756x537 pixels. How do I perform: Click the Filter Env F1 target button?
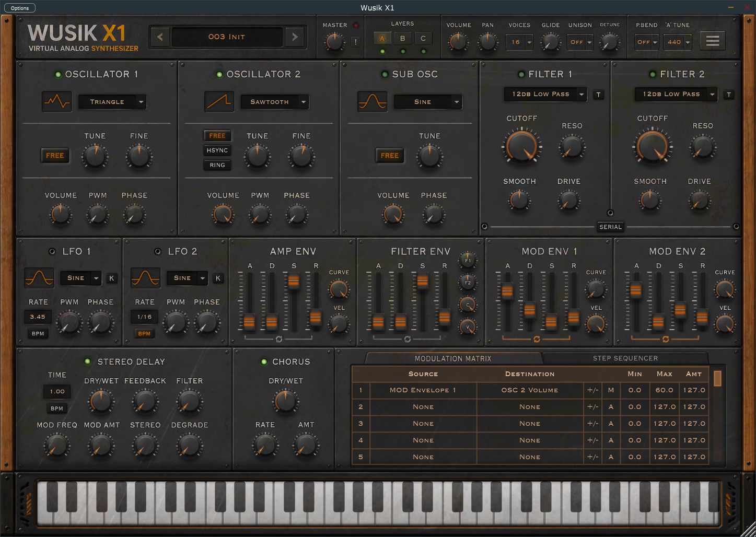(x=468, y=260)
